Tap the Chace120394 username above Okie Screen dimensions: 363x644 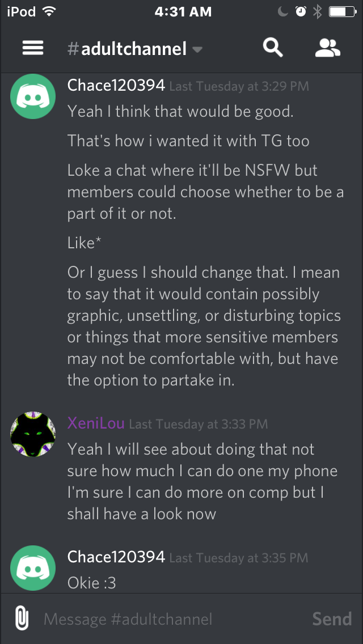tap(116, 557)
